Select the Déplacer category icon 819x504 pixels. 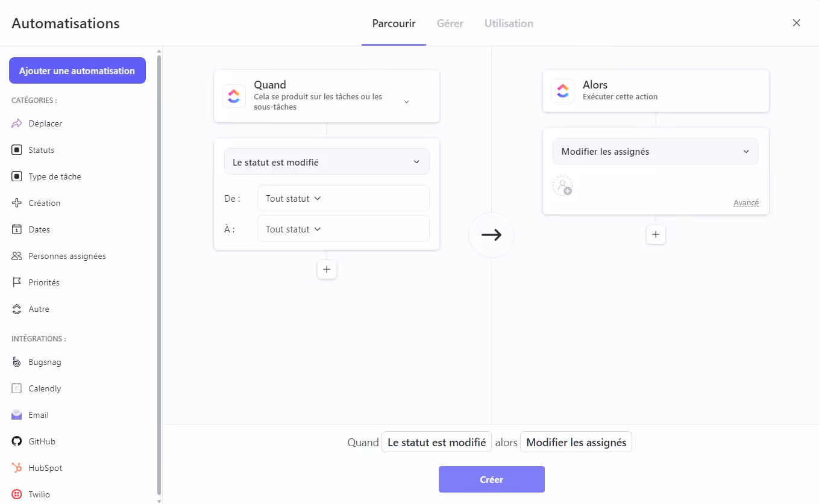(17, 123)
